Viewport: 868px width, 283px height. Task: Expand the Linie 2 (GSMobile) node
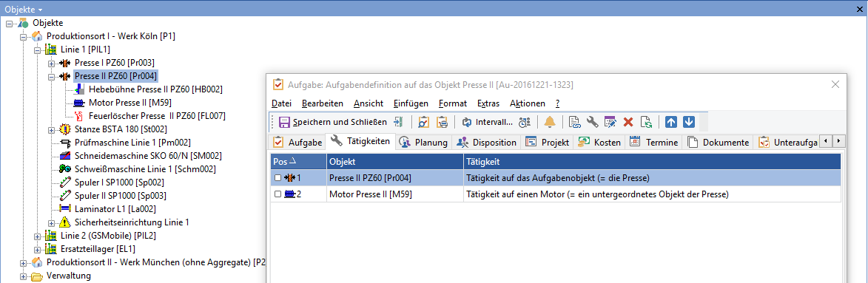pyautogui.click(x=37, y=236)
